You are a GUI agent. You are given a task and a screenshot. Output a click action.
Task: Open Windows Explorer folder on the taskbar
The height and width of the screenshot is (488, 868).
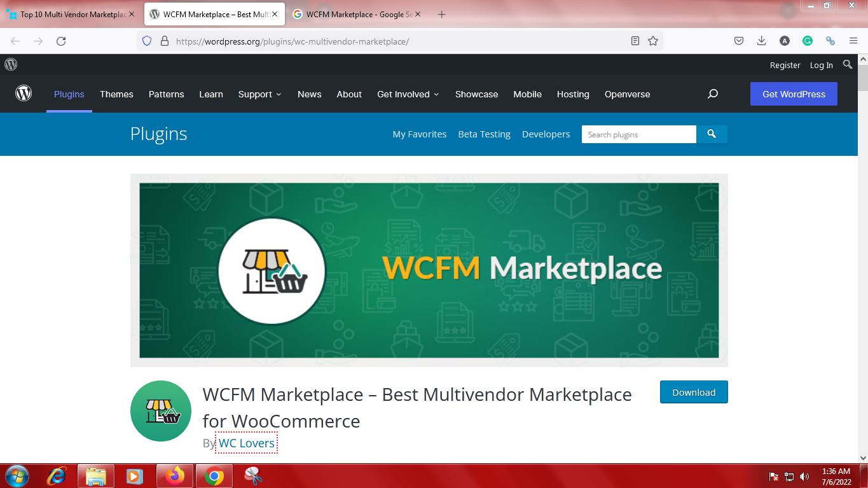(96, 476)
